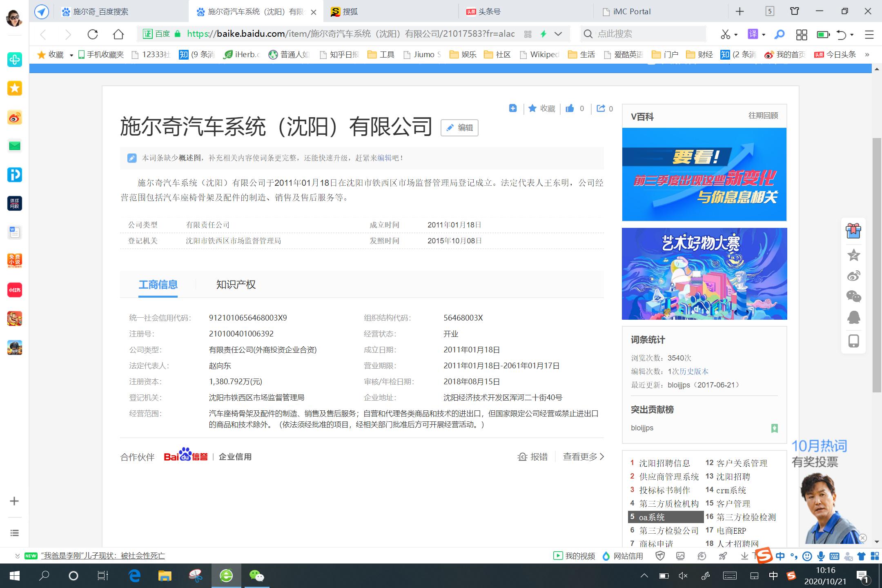Open the address bar dropdown chevron
Viewport: 882px width, 588px height.
coord(558,34)
